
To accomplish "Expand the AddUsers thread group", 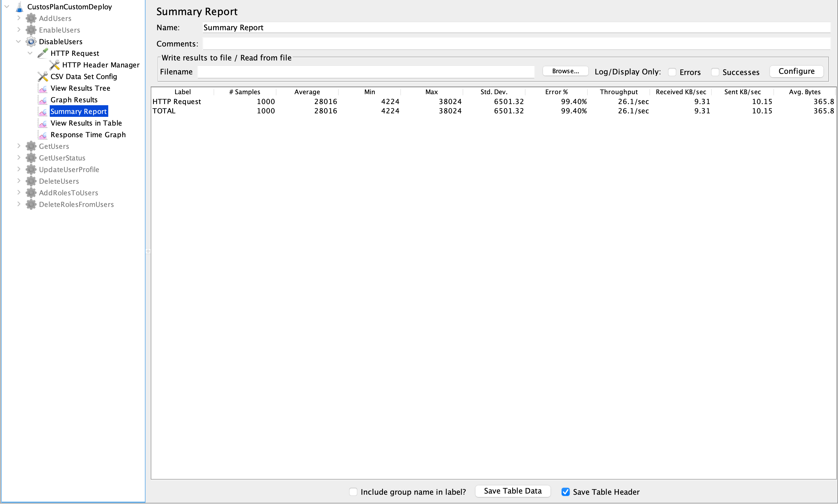I will (x=19, y=18).
